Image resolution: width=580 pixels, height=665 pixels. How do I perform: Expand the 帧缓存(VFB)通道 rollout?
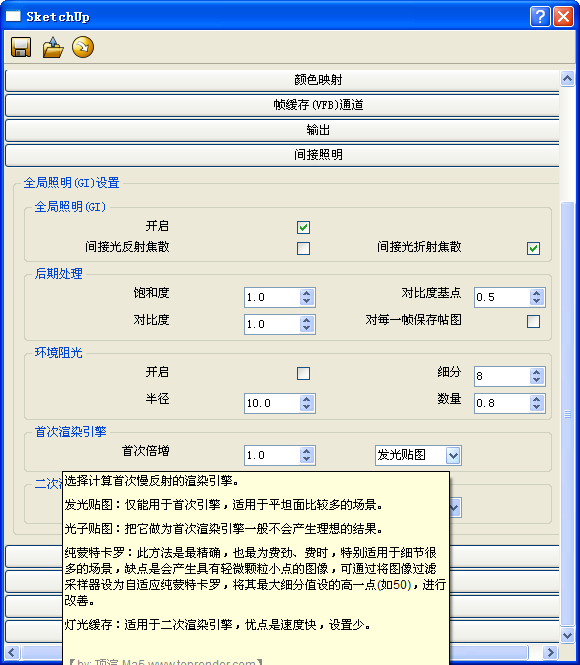[282, 105]
